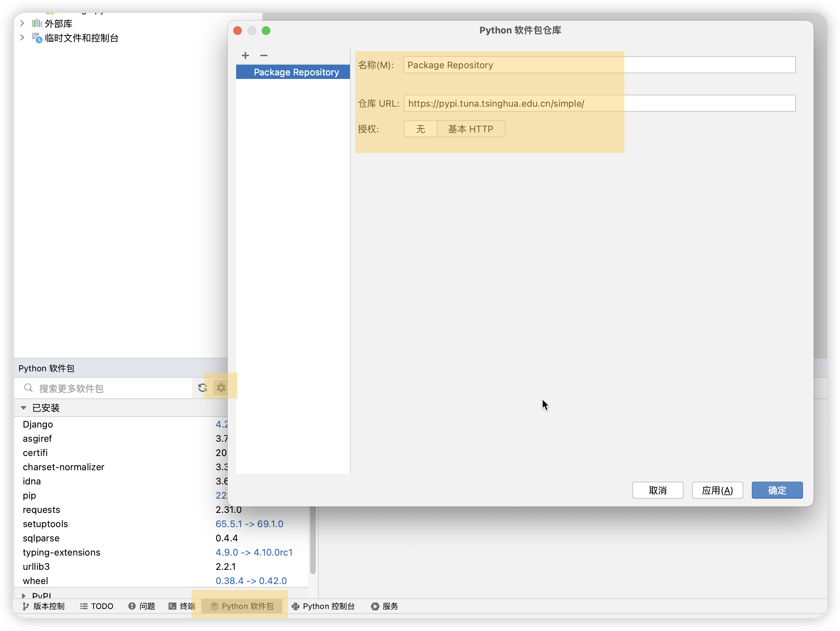Image resolution: width=840 pixels, height=631 pixels.
Task: Click the minus icon to remove repository
Action: 264,55
